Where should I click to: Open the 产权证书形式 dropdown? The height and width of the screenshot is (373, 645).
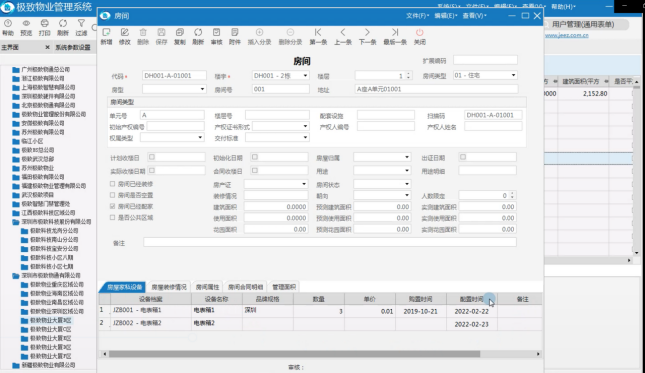click(x=305, y=126)
